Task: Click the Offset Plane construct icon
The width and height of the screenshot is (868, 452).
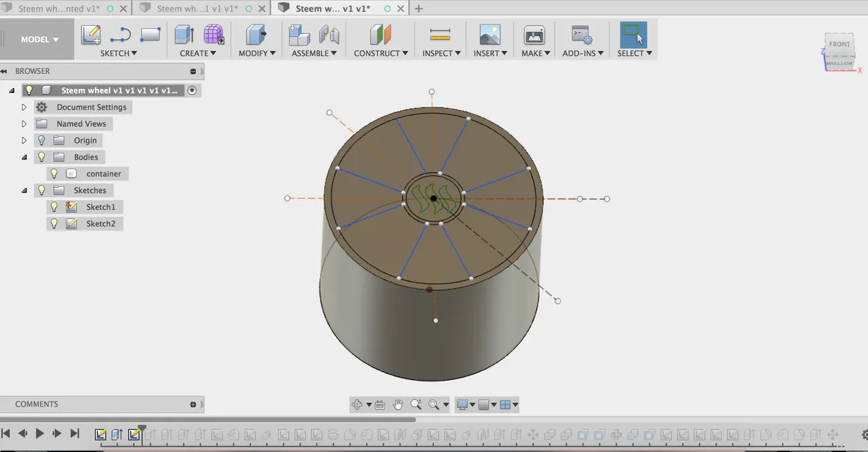Action: click(x=380, y=35)
